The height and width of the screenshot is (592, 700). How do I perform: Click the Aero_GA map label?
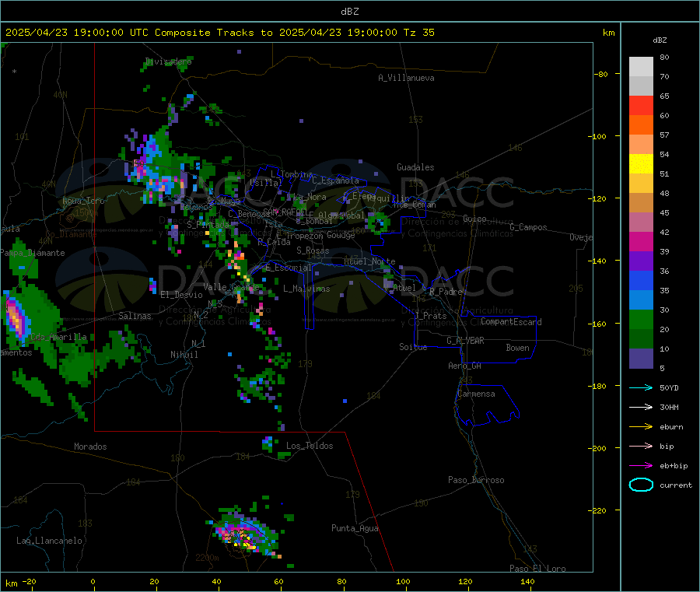click(465, 366)
